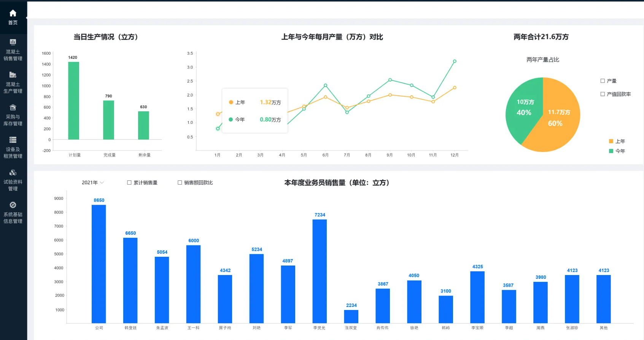Select 1月 green line data point
This screenshot has height=340, width=644.
[x=218, y=128]
